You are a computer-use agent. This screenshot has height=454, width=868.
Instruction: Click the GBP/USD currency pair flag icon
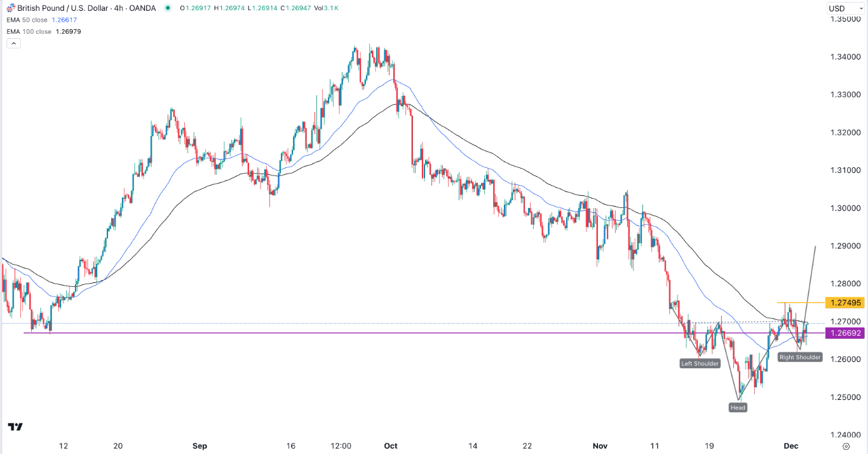pyautogui.click(x=10, y=9)
